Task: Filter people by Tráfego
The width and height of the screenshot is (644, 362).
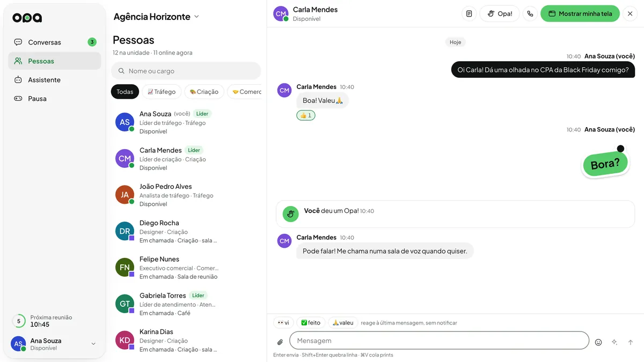Action: 162,92
